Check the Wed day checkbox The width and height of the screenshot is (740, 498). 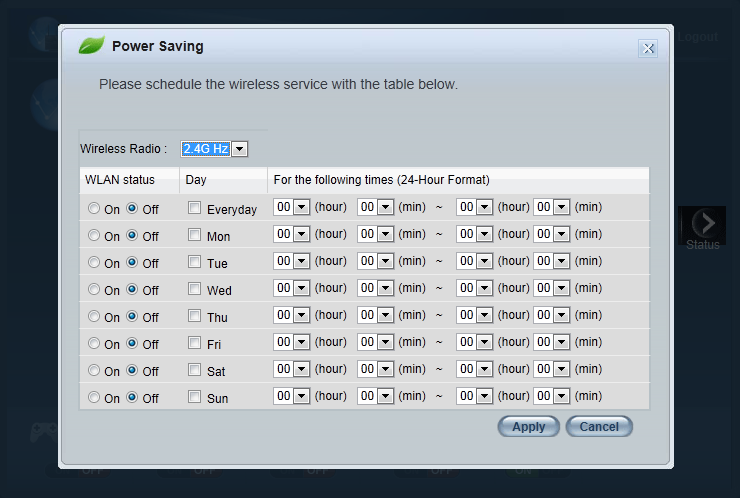[194, 290]
